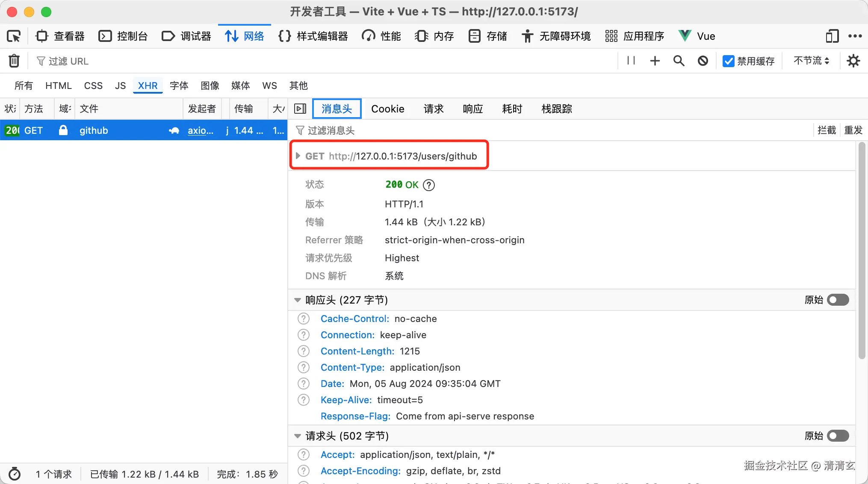Toggle 原始 view for request headers
868x484 pixels.
click(838, 436)
